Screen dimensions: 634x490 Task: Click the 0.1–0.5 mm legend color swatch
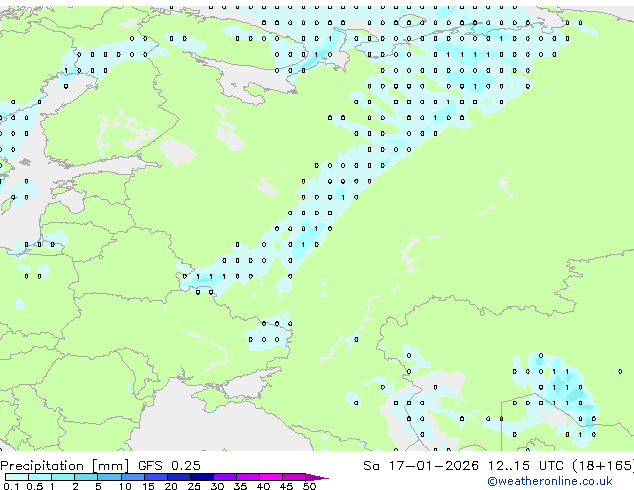(17, 477)
